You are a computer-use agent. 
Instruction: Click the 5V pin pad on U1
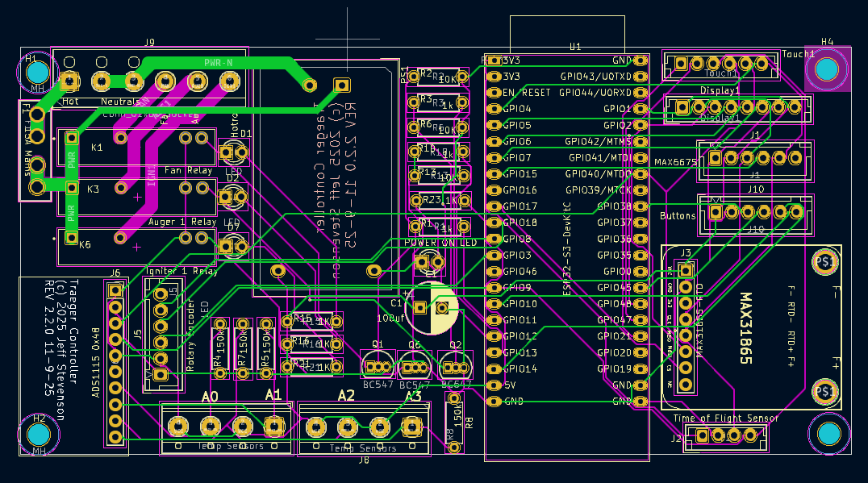coord(493,385)
